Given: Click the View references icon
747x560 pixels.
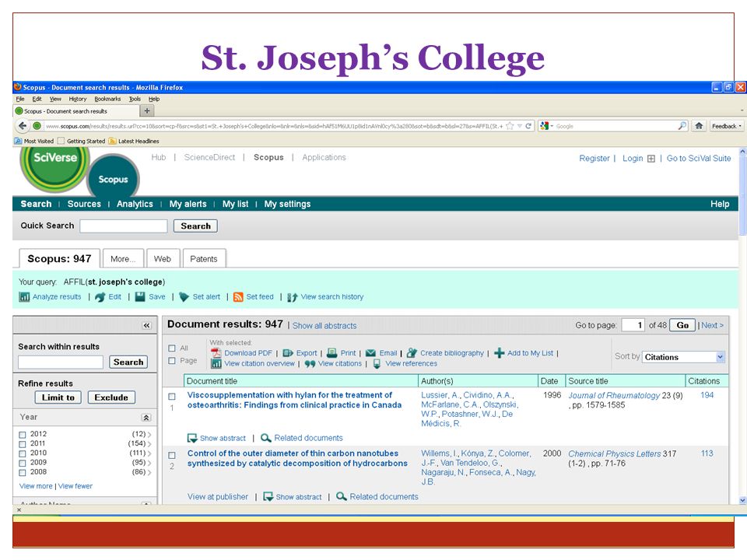Looking at the screenshot, I should tap(377, 364).
